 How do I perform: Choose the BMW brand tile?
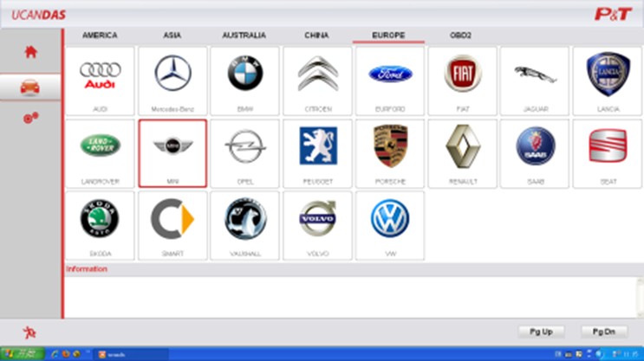click(245, 81)
